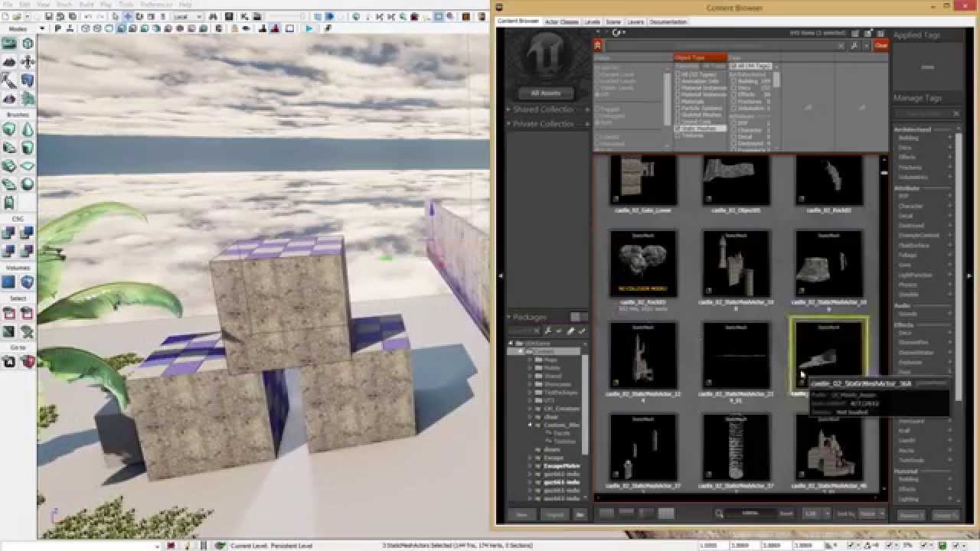
Task: Select the Geometry mode tool
Action: click(28, 44)
